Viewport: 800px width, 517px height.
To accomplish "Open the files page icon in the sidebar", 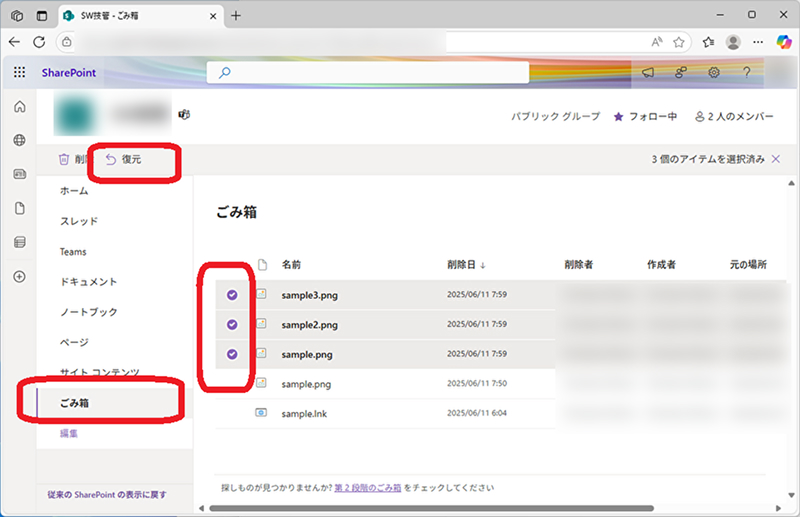I will pyautogui.click(x=19, y=208).
